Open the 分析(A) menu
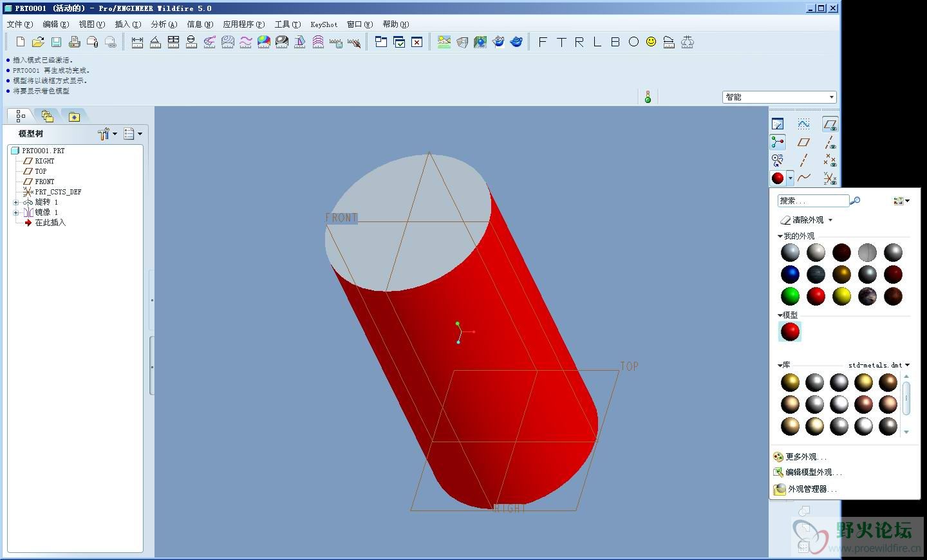The height and width of the screenshot is (560, 927). click(164, 24)
